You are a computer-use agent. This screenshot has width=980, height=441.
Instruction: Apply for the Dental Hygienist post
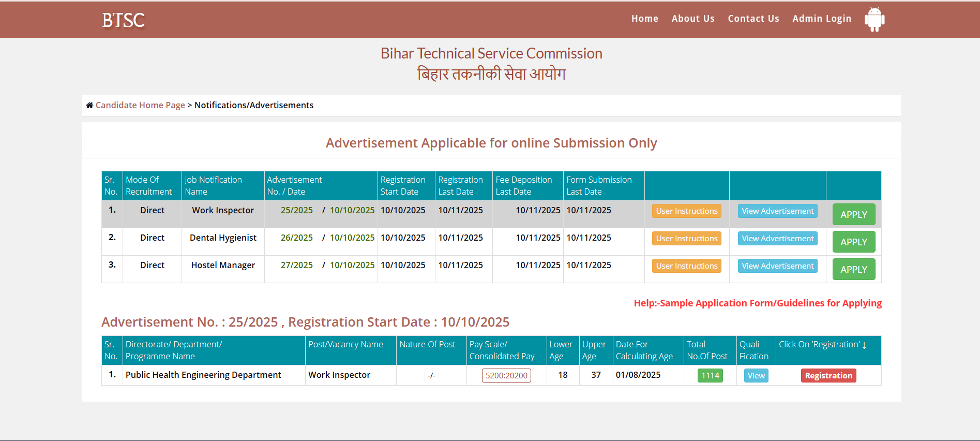coord(853,242)
